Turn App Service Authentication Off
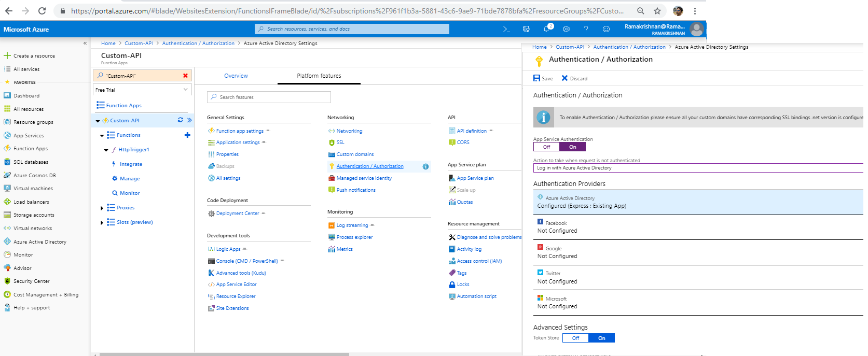 [x=546, y=147]
